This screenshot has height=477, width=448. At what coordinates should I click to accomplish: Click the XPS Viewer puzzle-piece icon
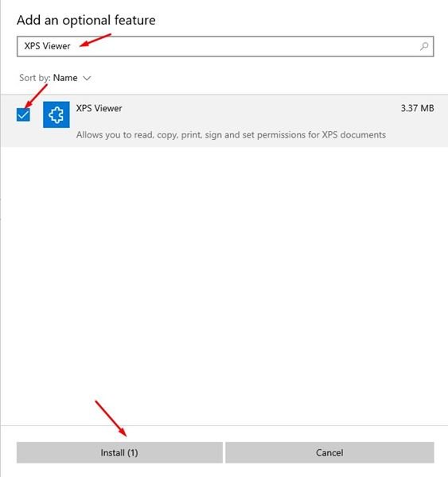56,114
